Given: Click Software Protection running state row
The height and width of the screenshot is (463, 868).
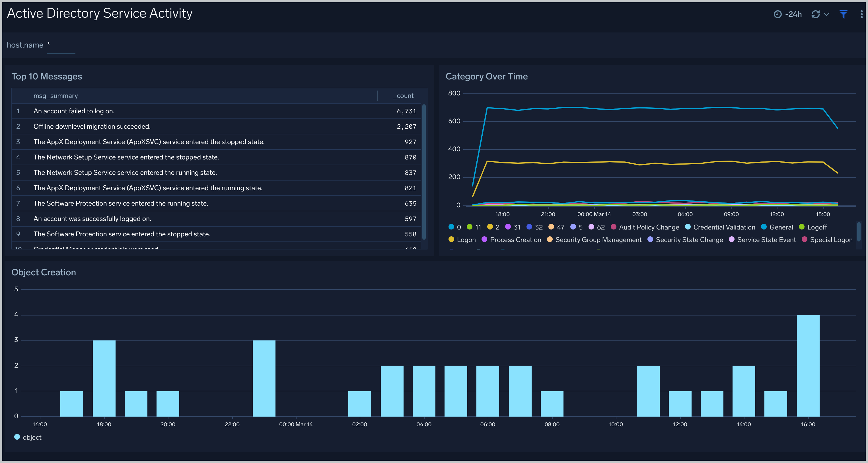Looking at the screenshot, I should [217, 203].
